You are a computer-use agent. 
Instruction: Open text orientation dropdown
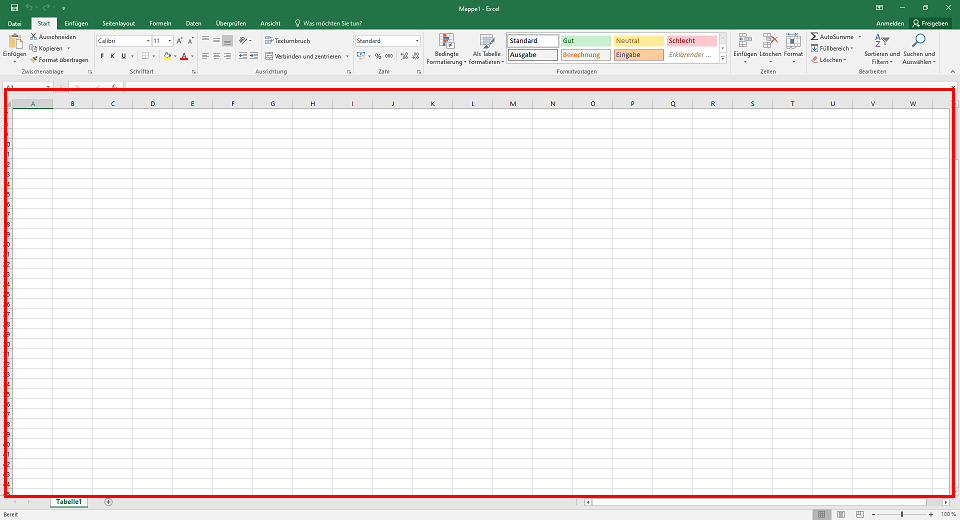coord(245,40)
